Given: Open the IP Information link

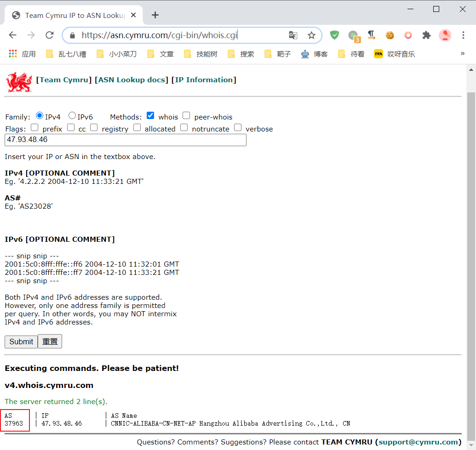Looking at the screenshot, I should [x=204, y=80].
